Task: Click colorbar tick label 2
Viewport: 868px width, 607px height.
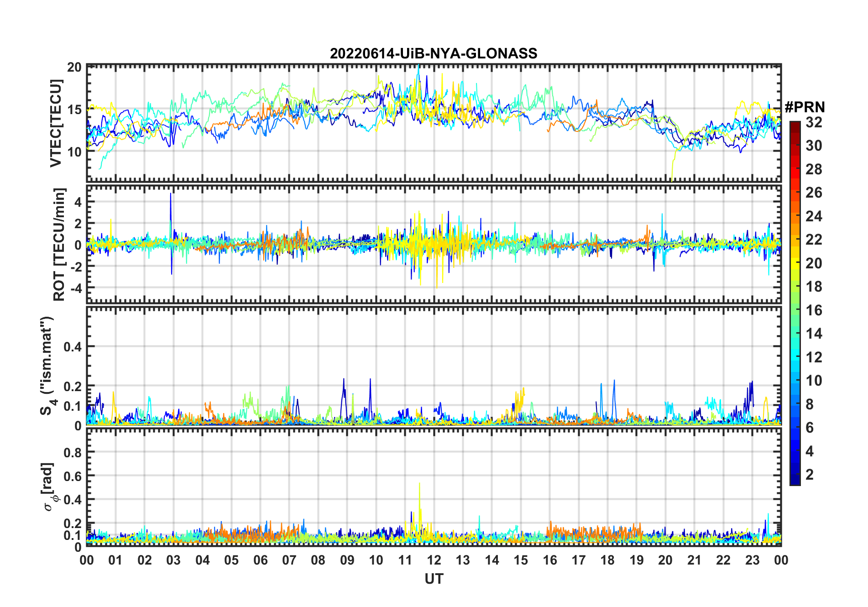Action: [810, 475]
